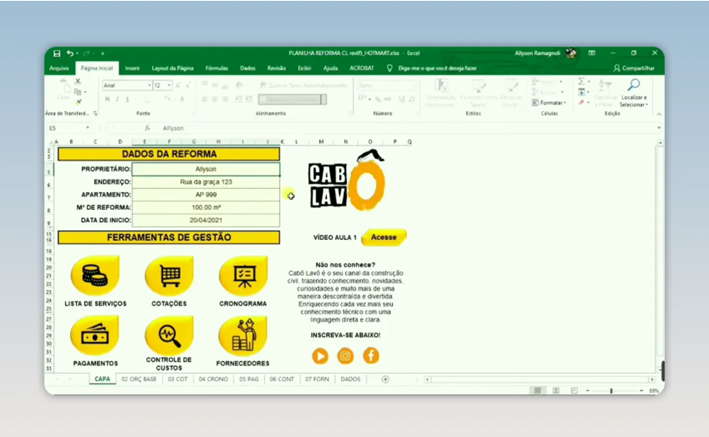This screenshot has width=709, height=437.
Task: Select the cell 'AP 999'
Action: pos(206,195)
